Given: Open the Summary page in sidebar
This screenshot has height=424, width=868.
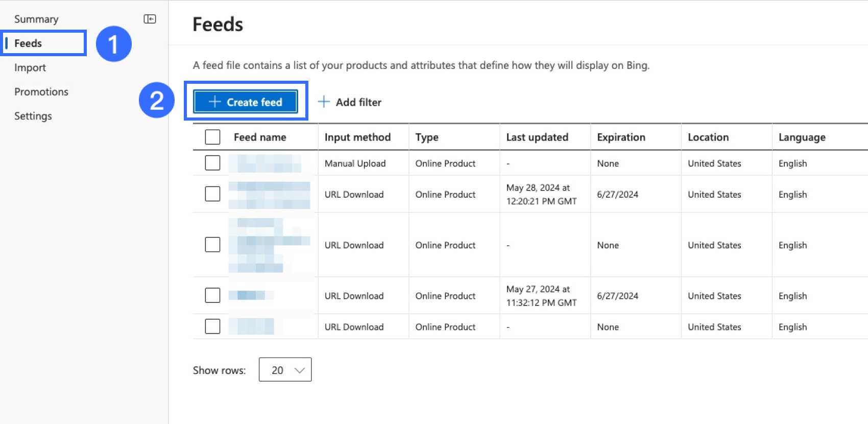Looking at the screenshot, I should (36, 19).
